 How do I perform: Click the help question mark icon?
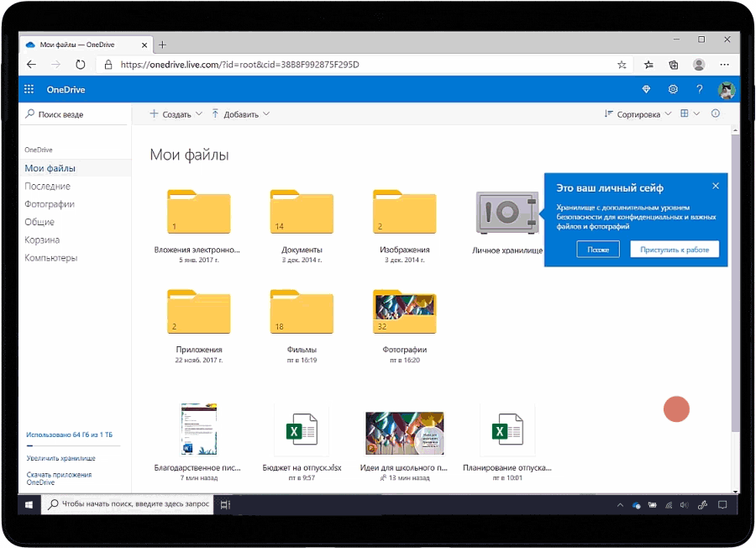pyautogui.click(x=699, y=90)
